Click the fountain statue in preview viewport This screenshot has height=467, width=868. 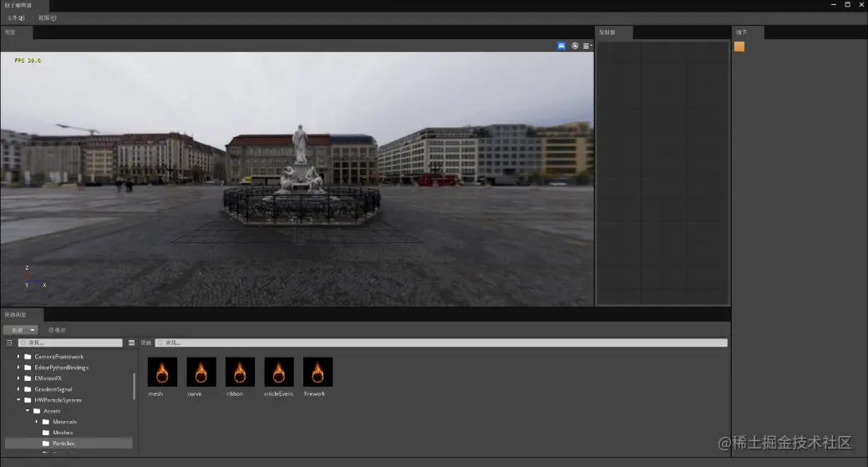[x=302, y=175]
